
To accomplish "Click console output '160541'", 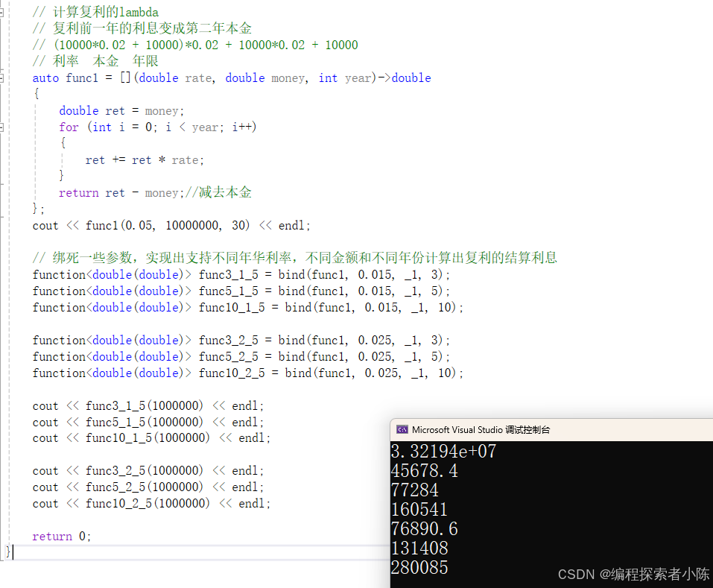I will [419, 509].
